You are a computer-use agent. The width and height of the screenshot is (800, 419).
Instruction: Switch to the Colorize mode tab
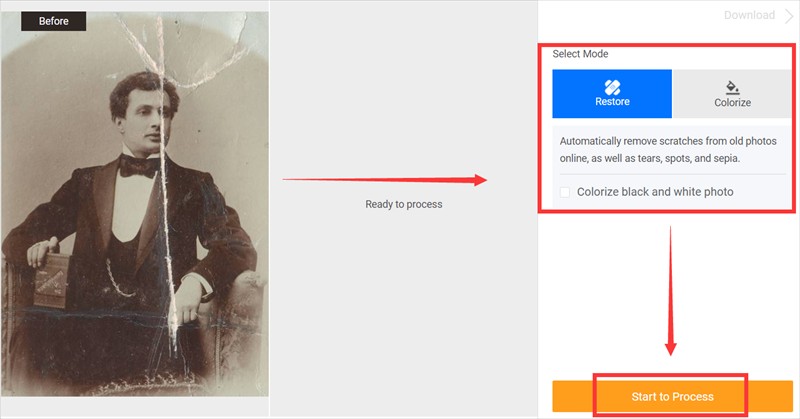point(732,94)
